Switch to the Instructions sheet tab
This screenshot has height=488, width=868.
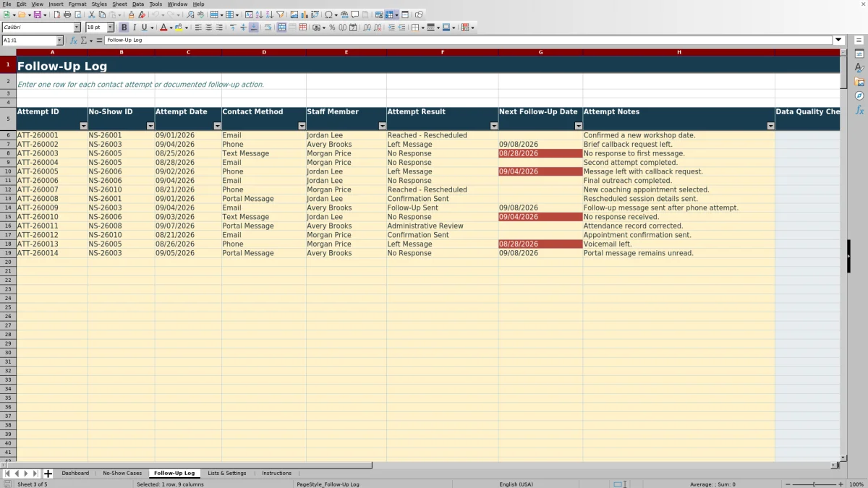point(276,474)
